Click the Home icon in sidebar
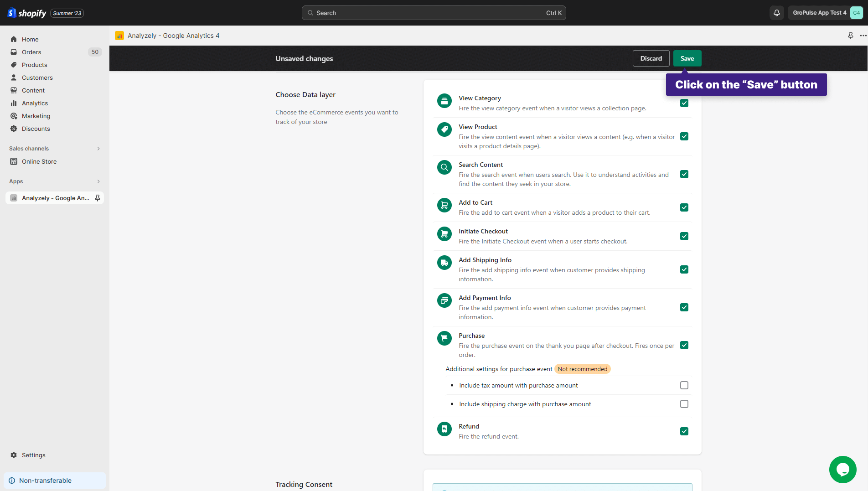This screenshot has width=868, height=491. point(14,39)
